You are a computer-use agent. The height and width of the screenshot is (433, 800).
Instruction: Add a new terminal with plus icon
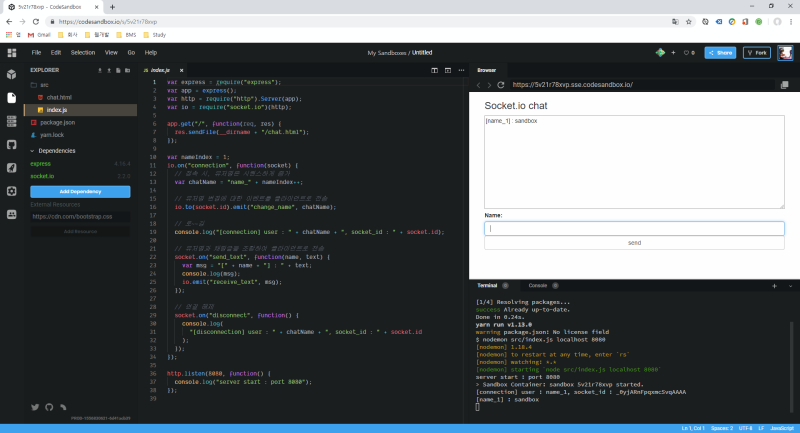point(774,286)
